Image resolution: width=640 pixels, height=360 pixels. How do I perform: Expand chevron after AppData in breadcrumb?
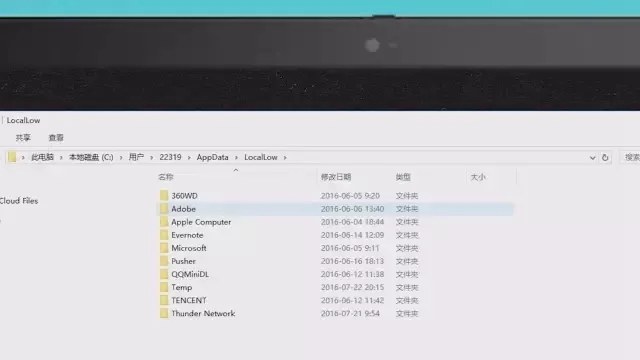tap(236, 158)
